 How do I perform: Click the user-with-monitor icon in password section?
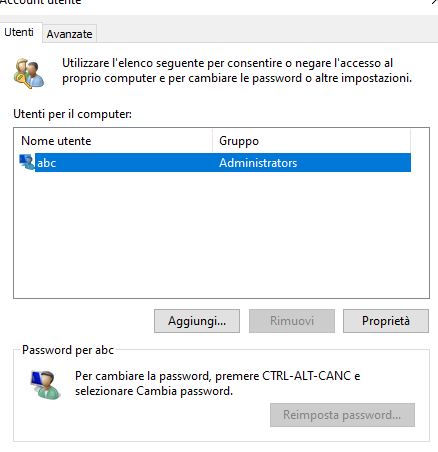[46, 385]
